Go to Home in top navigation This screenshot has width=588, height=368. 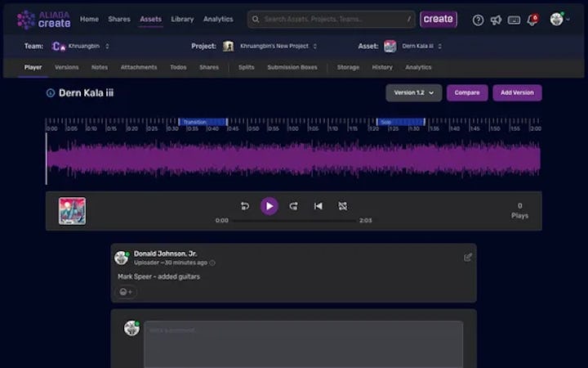[x=89, y=19]
